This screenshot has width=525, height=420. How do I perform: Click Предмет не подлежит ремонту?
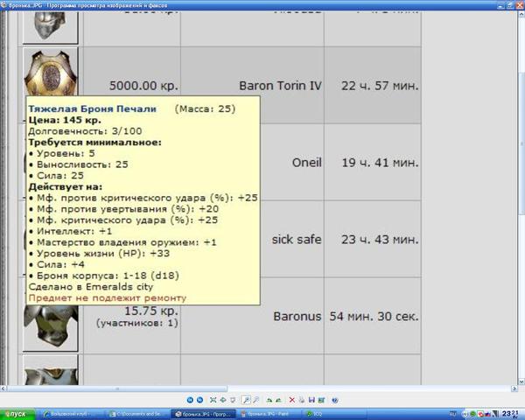[107, 297]
